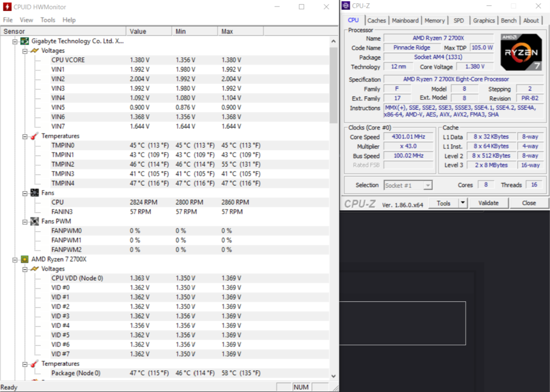Click the Fans section fan icon
This screenshot has width=550, height=392.
(x=34, y=193)
